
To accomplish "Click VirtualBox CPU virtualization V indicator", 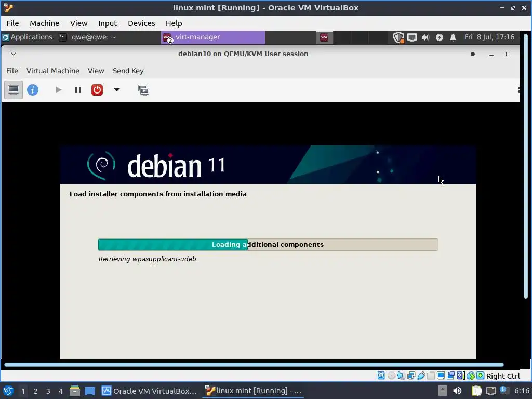I will (460, 376).
